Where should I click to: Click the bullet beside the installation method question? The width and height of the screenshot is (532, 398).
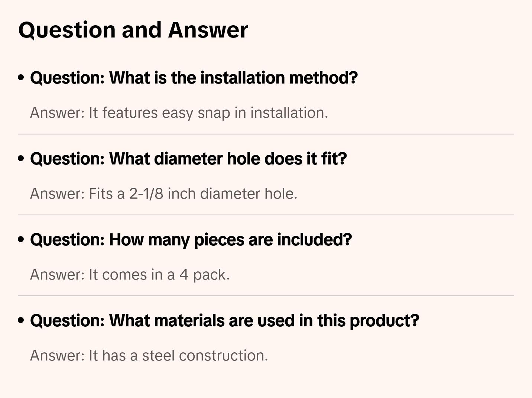click(x=21, y=78)
